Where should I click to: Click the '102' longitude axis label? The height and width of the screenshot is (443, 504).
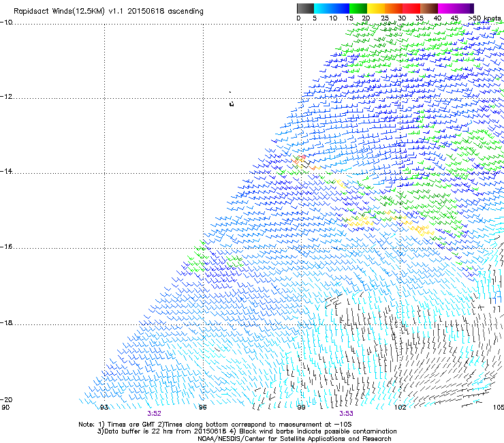(400, 408)
